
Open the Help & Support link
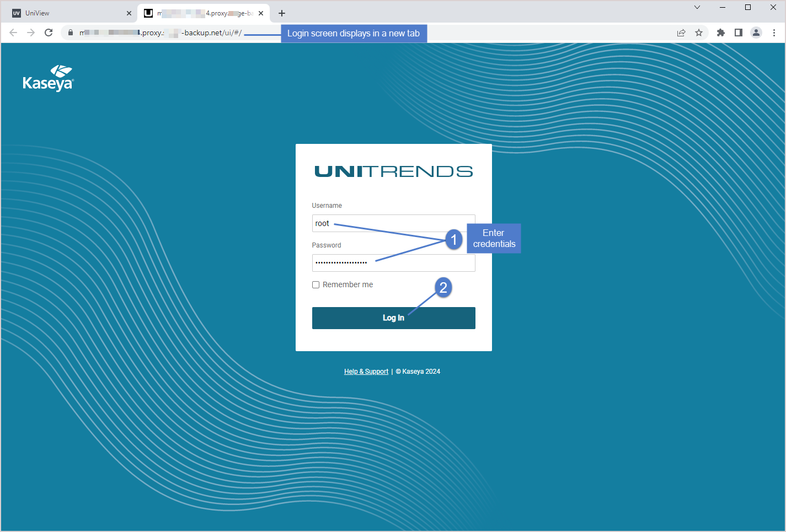point(366,372)
